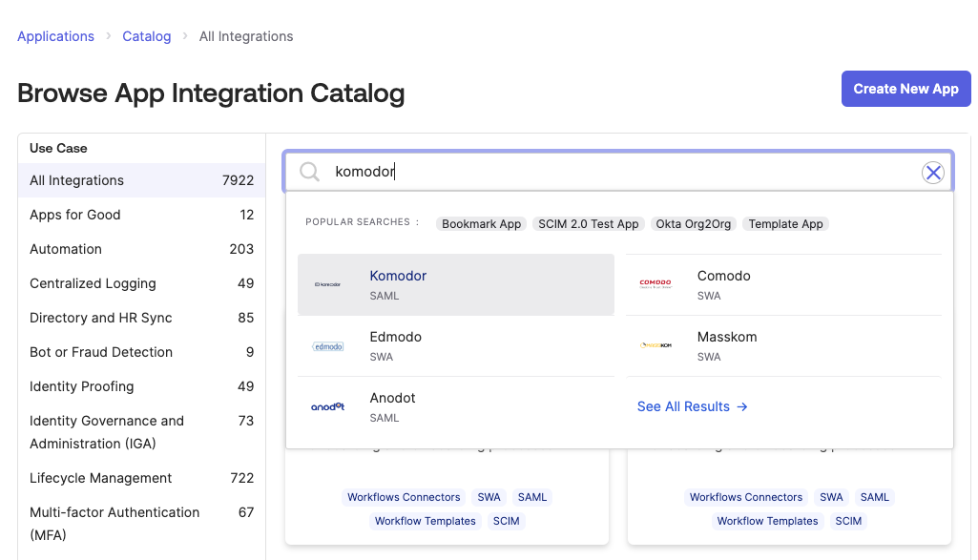Click Workflow Templates tag on left card
Screen dimensions: 978x560
(x=425, y=521)
